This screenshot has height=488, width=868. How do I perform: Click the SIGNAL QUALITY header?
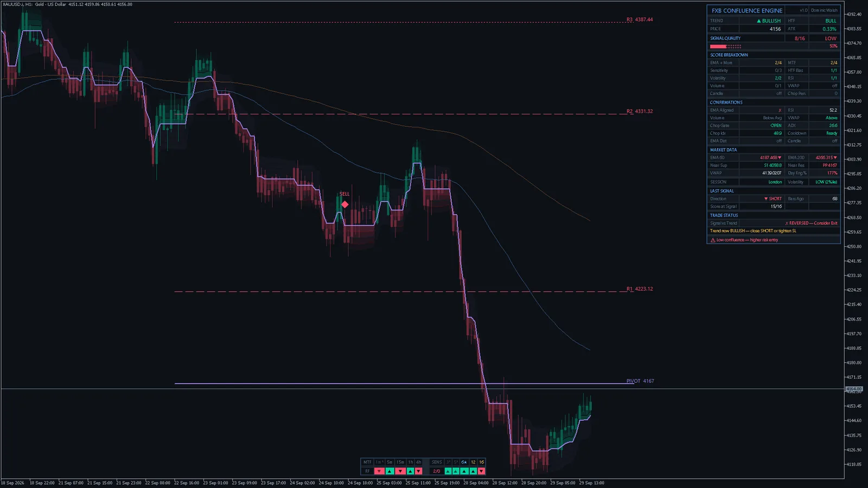(725, 38)
